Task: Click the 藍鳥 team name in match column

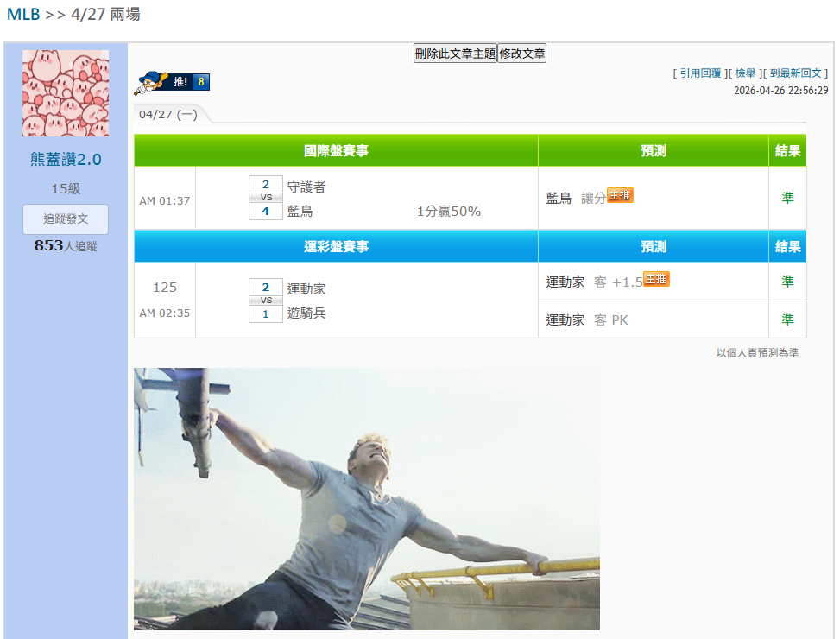Action: [300, 211]
